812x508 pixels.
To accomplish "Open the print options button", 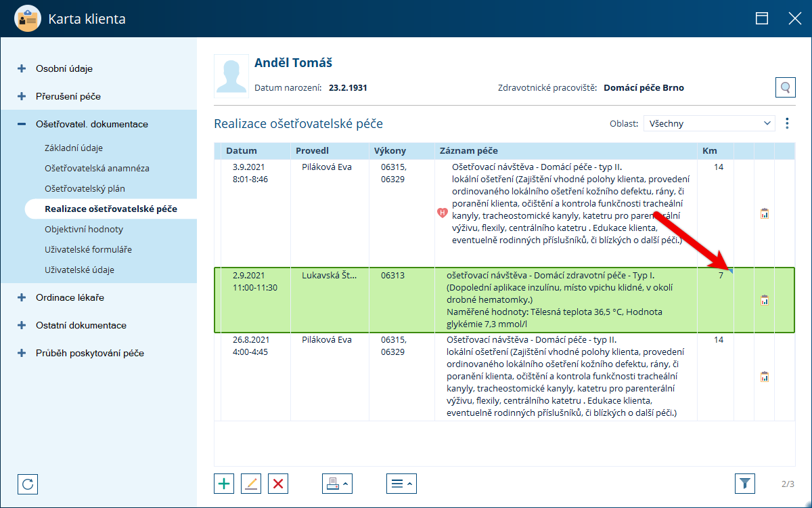I will point(337,484).
